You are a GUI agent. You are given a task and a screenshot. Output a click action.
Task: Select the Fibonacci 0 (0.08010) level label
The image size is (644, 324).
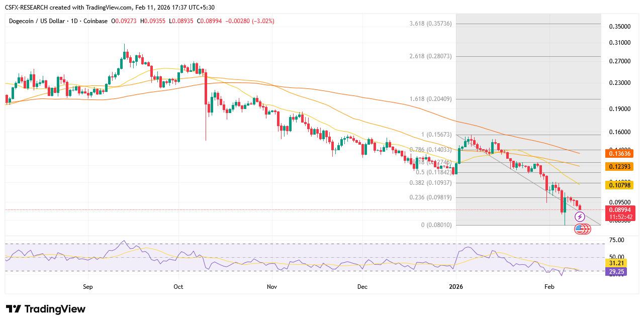[x=436, y=225]
